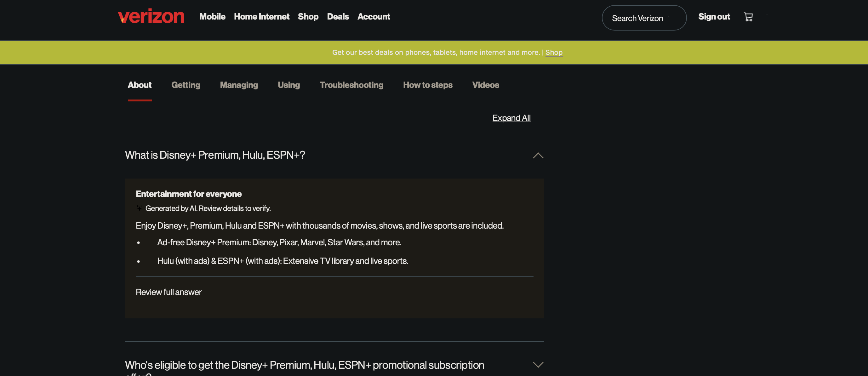Open the shopping cart icon
The image size is (868, 376).
click(x=748, y=16)
